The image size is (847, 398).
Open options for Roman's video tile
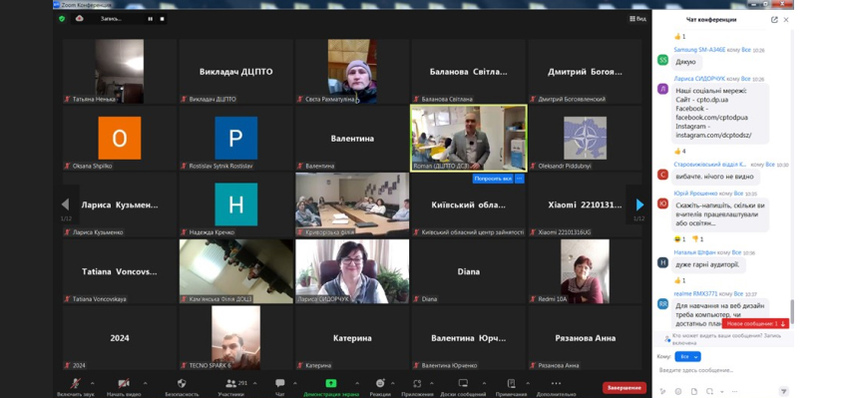(520, 179)
